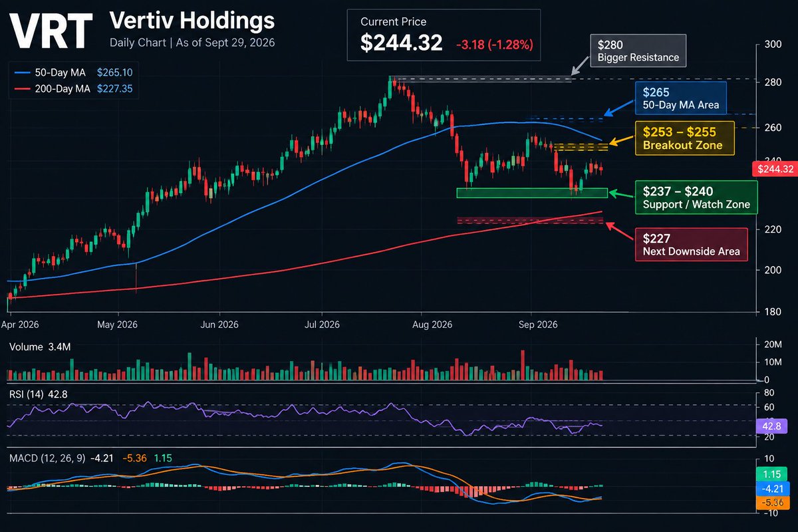
Task: Click the 220 price axis label
Action: pos(773,229)
